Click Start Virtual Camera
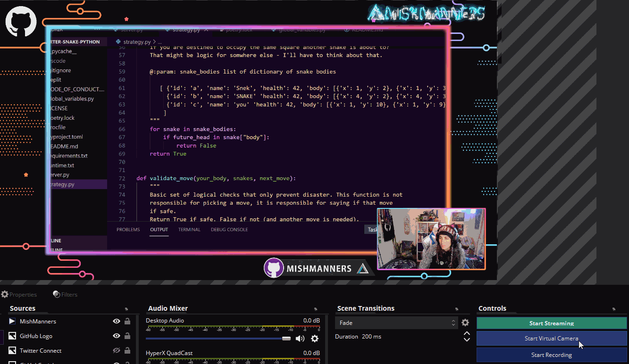The width and height of the screenshot is (629, 364). [x=552, y=339]
